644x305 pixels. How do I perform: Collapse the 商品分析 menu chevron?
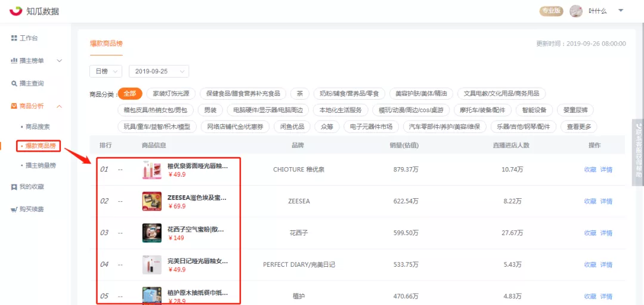[59, 106]
